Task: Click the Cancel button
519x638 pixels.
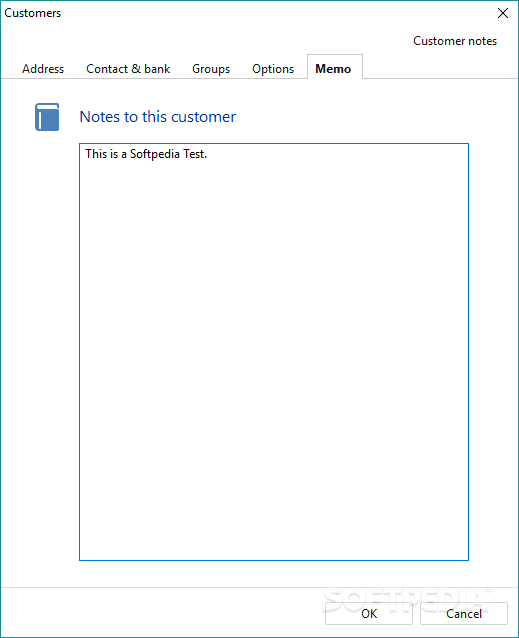Action: pos(464,613)
